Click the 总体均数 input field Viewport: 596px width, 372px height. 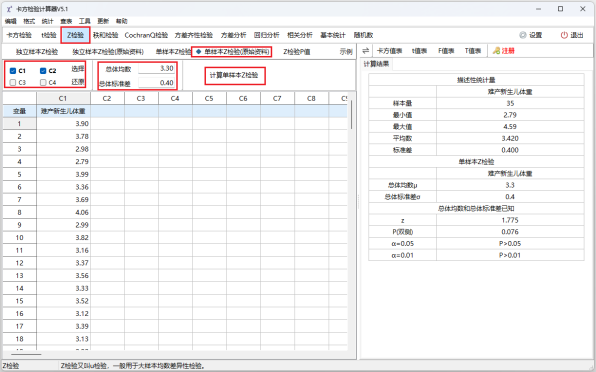[156, 69]
